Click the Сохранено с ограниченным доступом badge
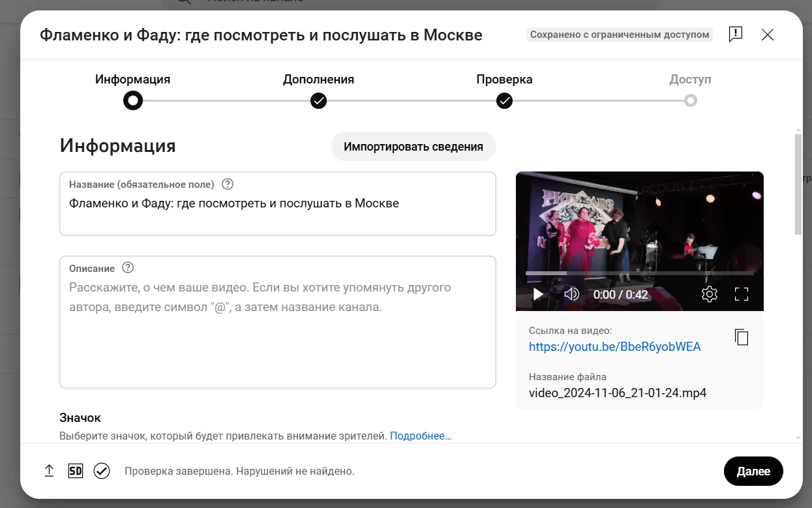The image size is (812, 508). tap(620, 35)
